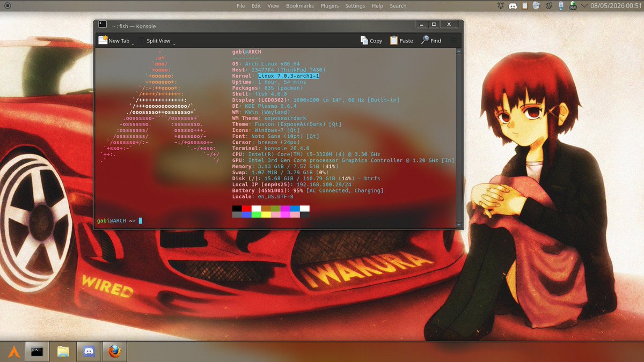Open the Edit menu
Viewport: 644px width, 362px height.
(x=256, y=6)
